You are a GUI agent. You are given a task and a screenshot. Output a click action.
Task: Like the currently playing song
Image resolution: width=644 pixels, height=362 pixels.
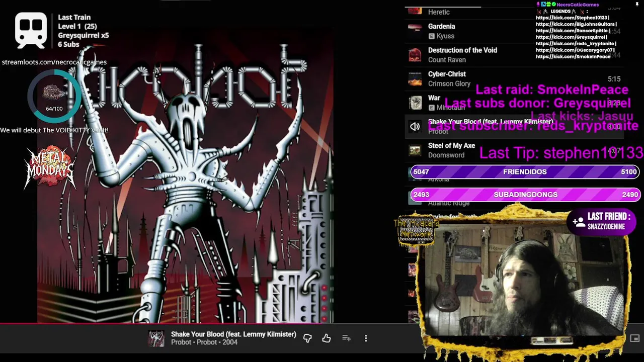click(327, 338)
